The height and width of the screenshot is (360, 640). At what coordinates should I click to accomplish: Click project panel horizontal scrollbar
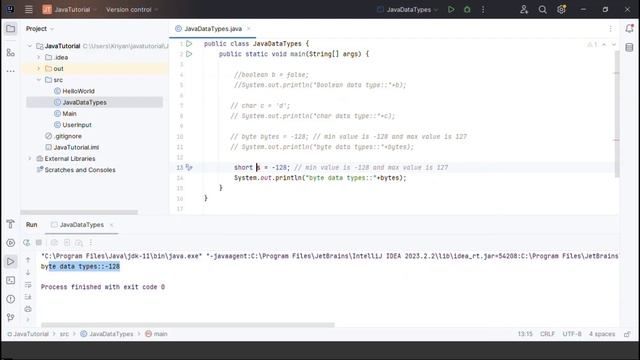tap(79, 212)
